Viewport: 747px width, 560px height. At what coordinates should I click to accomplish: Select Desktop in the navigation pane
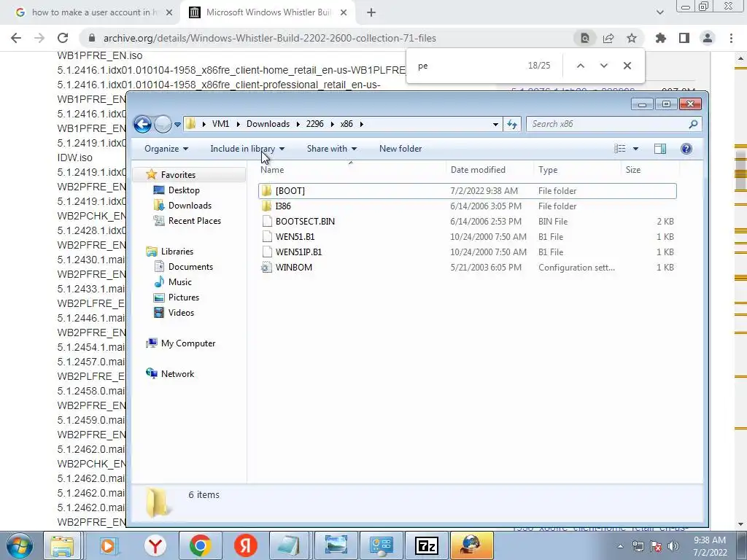pyautogui.click(x=183, y=190)
